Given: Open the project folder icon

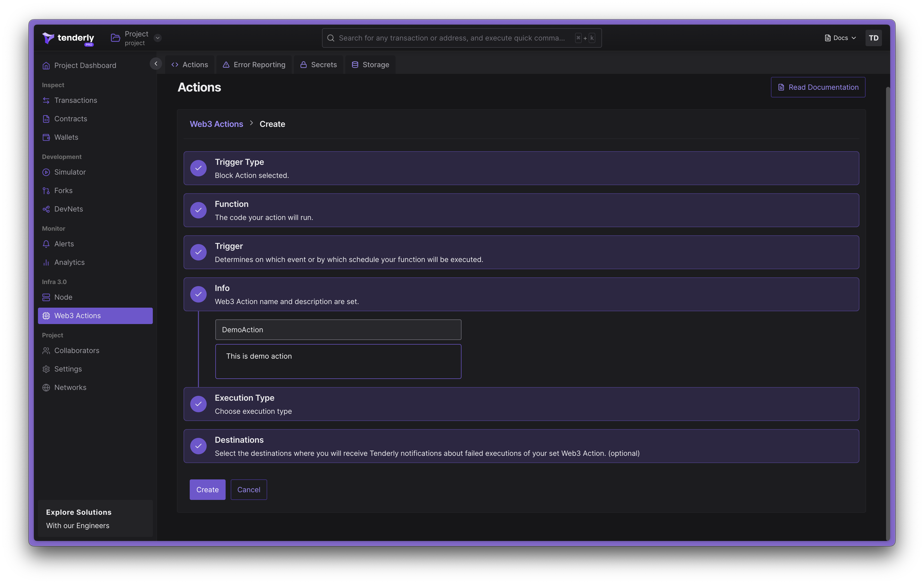Looking at the screenshot, I should point(115,38).
